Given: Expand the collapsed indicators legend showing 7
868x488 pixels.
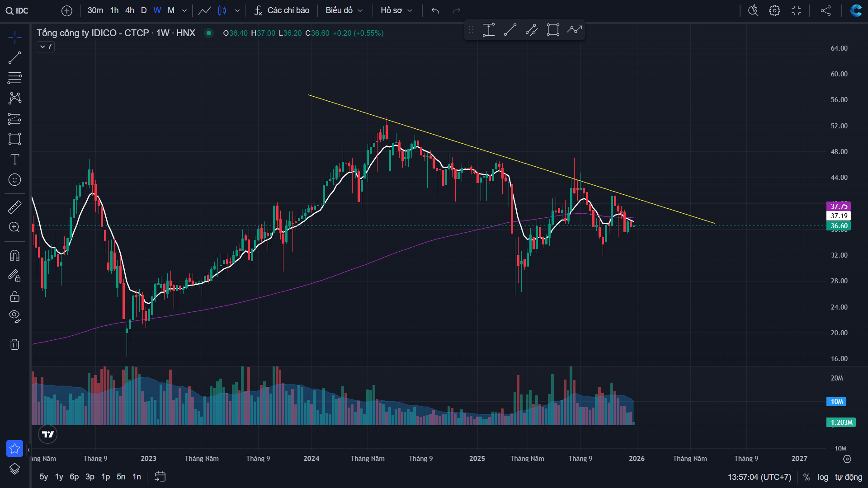Looking at the screenshot, I should (x=46, y=47).
